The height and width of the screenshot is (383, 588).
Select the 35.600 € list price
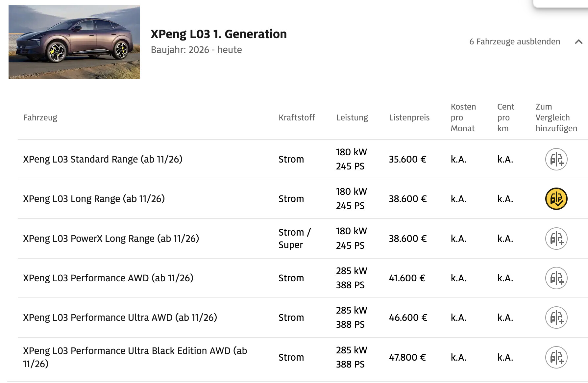[x=407, y=159]
